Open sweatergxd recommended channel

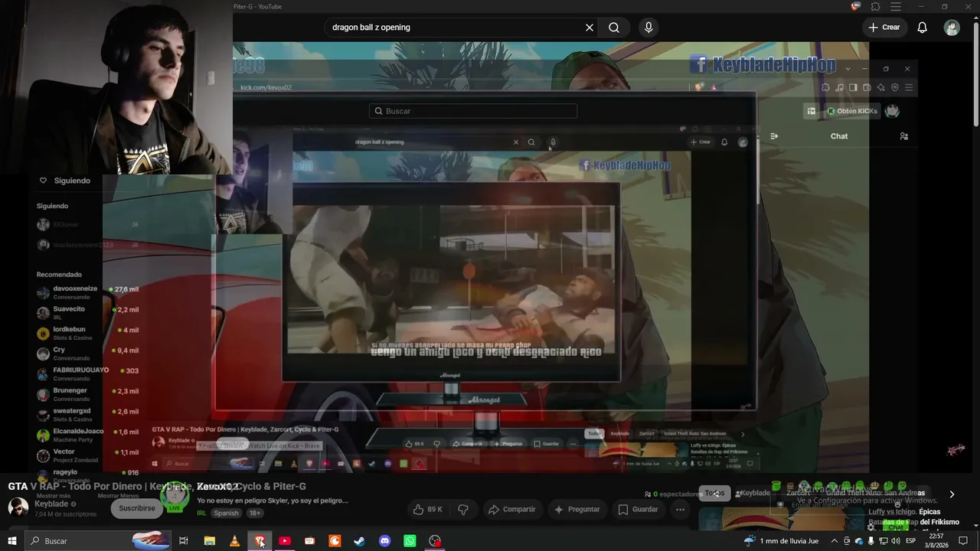click(x=88, y=415)
